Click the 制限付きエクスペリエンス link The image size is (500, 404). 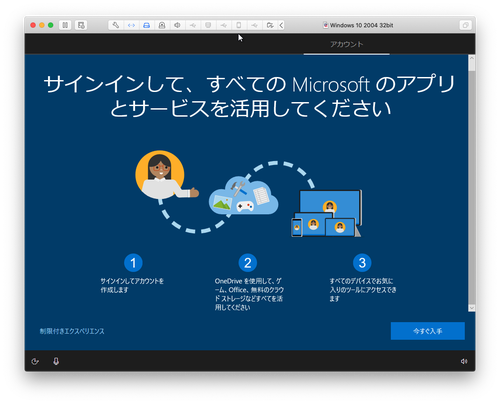72,331
